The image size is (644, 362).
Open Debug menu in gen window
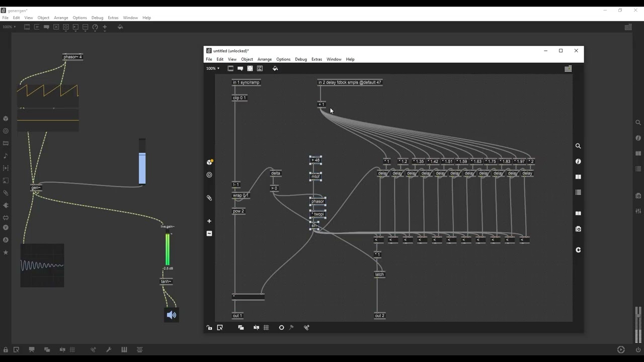pos(301,59)
